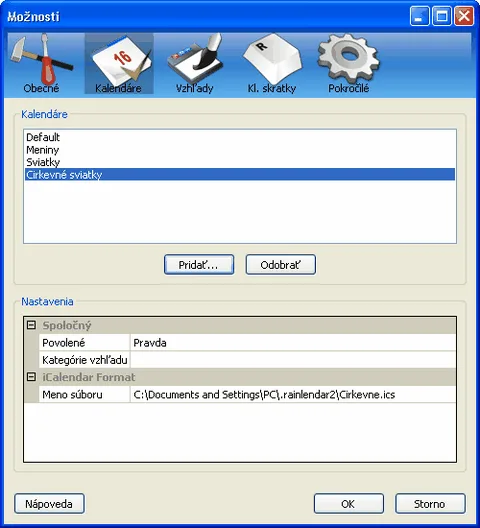Viewport: 480px width, 528px height.
Task: Click the Odobrať button
Action: 281,265
